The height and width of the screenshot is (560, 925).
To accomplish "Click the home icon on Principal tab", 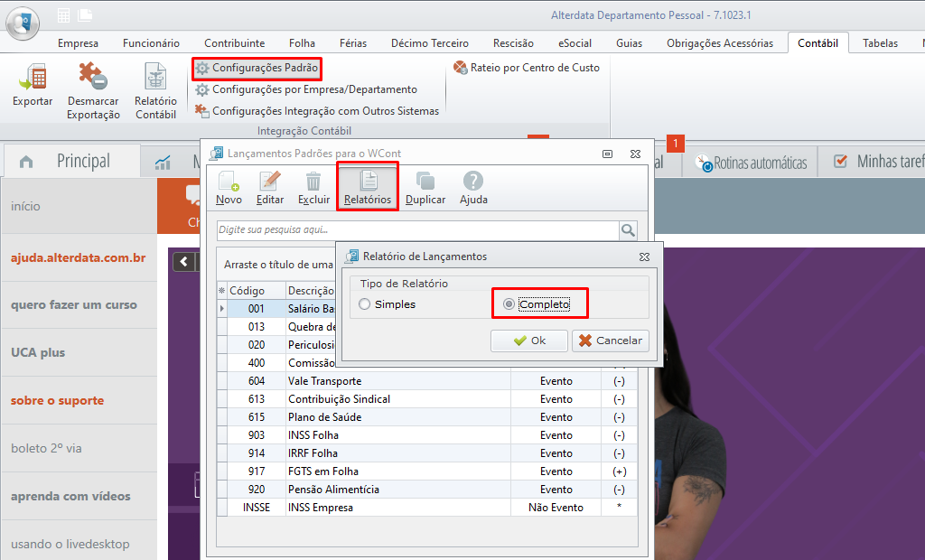I will pos(26,161).
